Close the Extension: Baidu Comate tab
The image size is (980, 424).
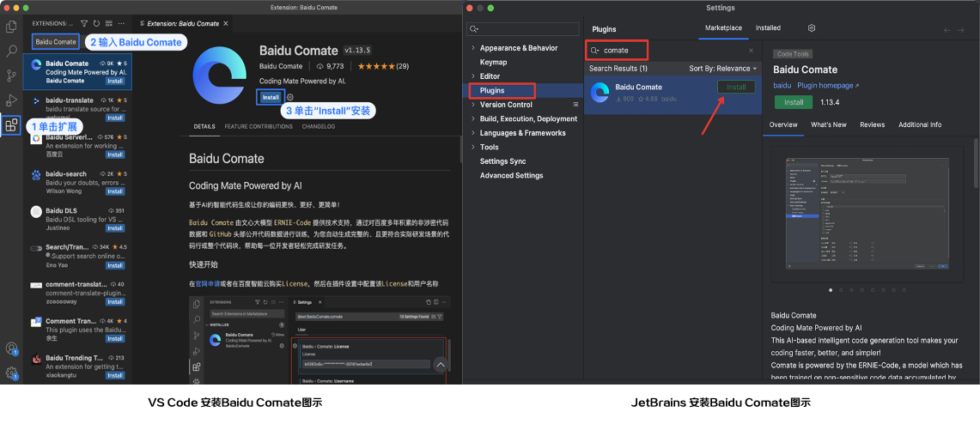[x=226, y=24]
